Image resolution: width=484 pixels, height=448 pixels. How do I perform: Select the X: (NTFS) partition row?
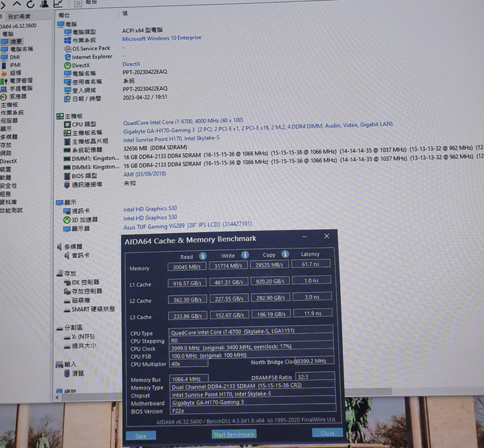coord(79,337)
